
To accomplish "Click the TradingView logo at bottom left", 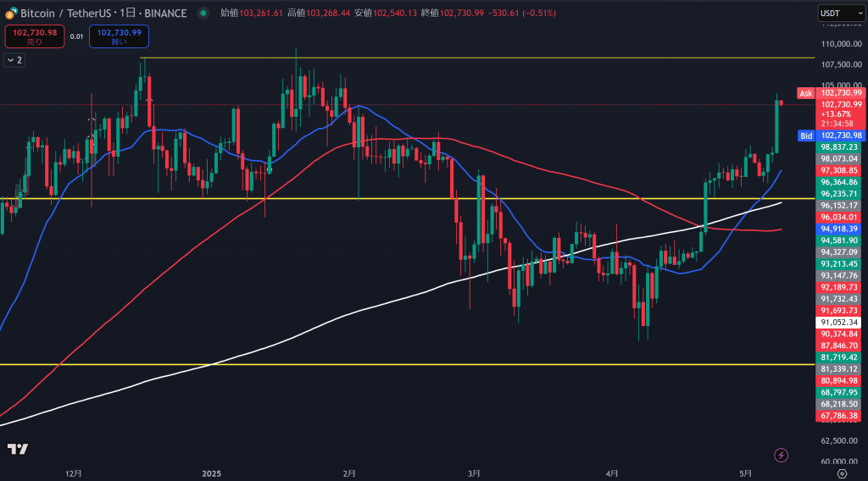I will coord(18,448).
